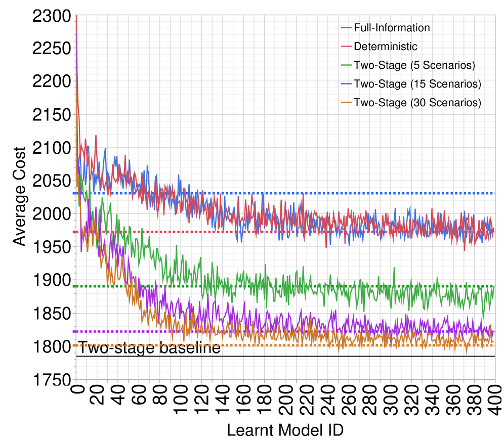Toggle the Deterministic legend entry text
This screenshot has width=504, height=440.
tap(385, 47)
